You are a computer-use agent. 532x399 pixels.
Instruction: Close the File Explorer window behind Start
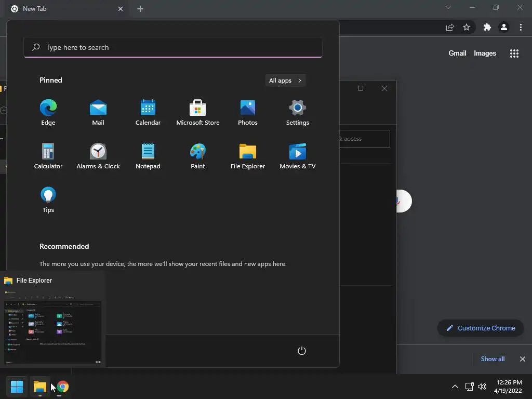pos(384,88)
